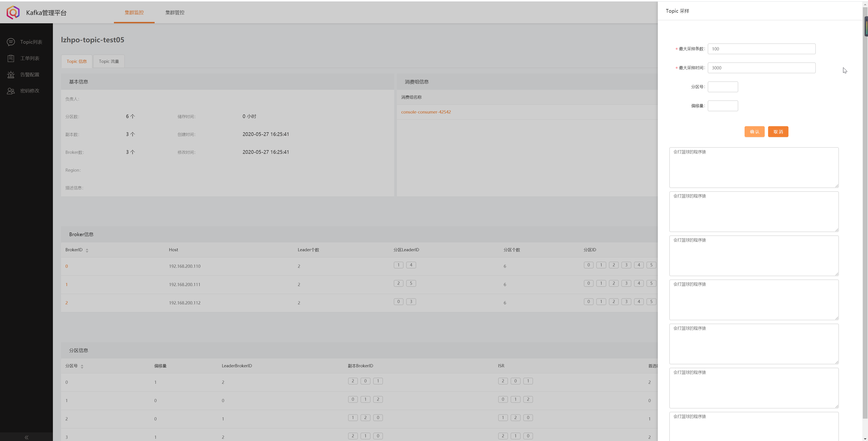This screenshot has width=868, height=441.
Task: Focus the 偏移量 input field
Action: 722,106
